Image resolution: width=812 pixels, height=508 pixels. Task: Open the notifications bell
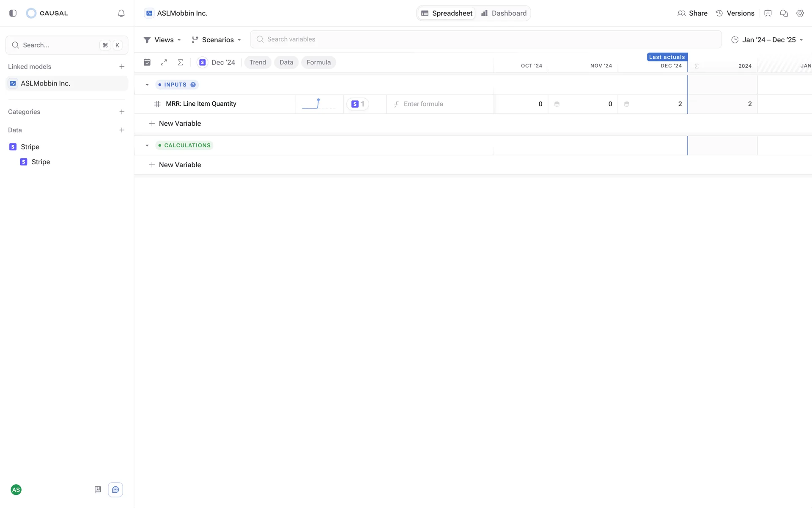click(x=121, y=13)
